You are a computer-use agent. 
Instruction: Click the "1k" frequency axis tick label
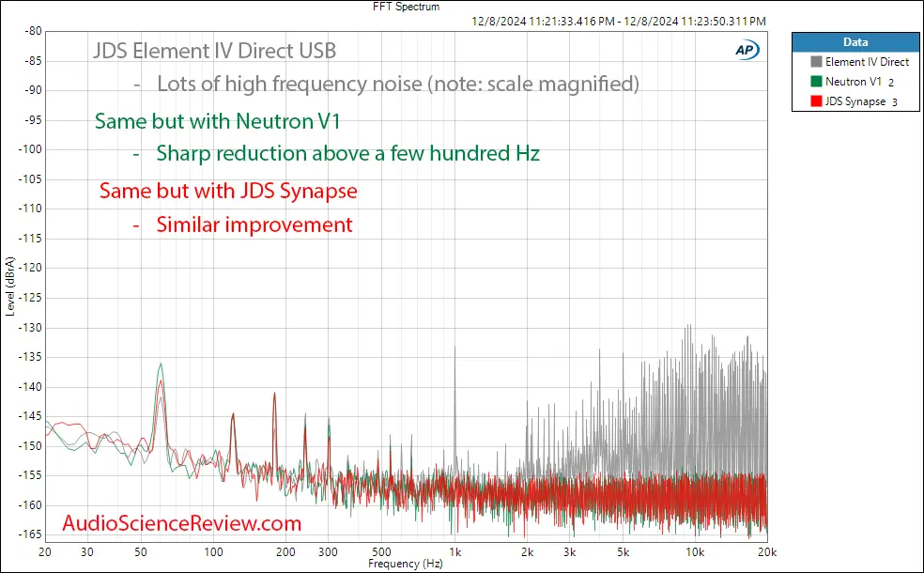[x=454, y=551]
